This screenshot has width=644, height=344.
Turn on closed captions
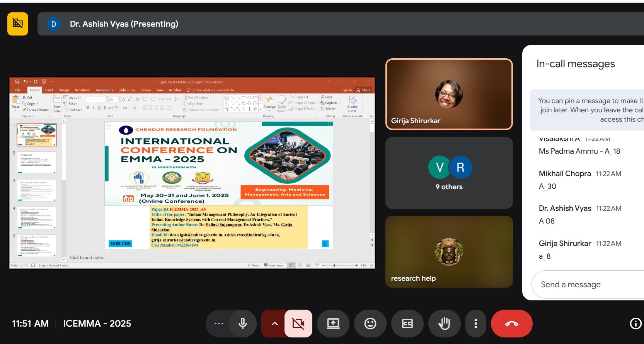[407, 324]
